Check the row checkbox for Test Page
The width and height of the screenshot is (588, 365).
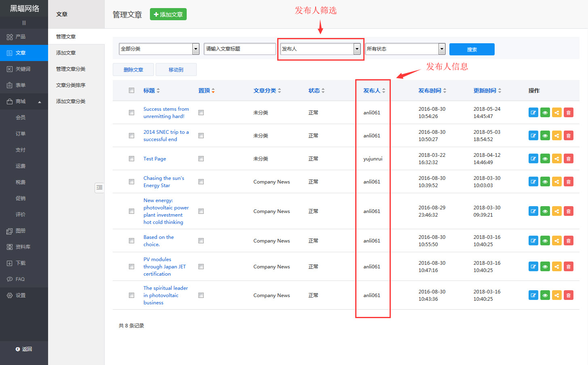(x=131, y=159)
